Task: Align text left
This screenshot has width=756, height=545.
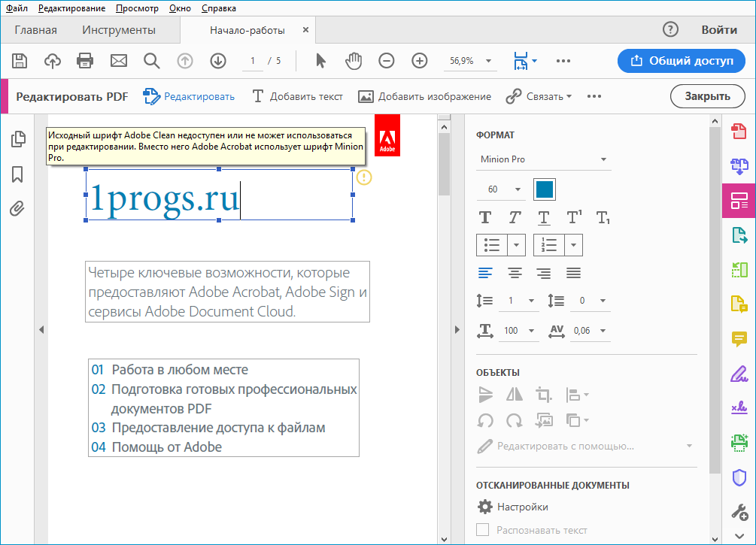Action: tap(485, 273)
